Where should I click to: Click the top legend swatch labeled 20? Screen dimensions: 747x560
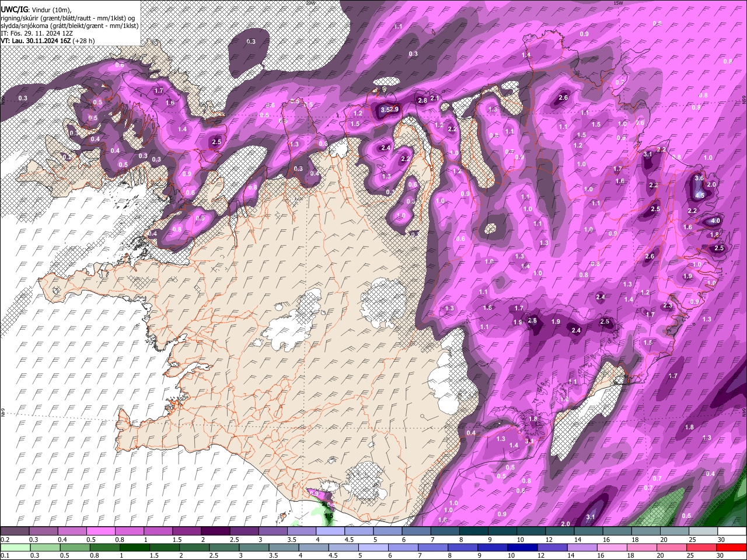pyautogui.click(x=675, y=531)
